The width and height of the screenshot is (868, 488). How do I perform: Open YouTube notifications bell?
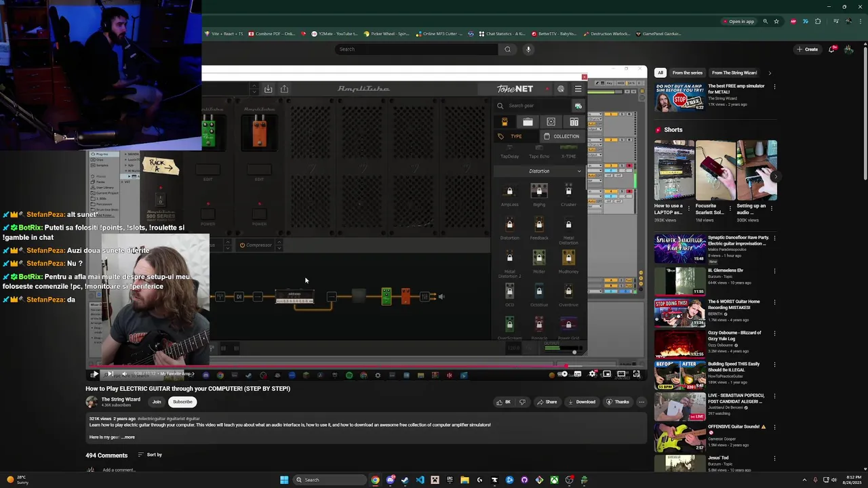point(832,49)
